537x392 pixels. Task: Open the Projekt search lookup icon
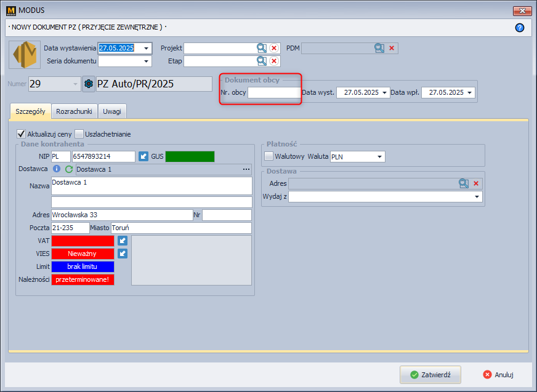262,48
